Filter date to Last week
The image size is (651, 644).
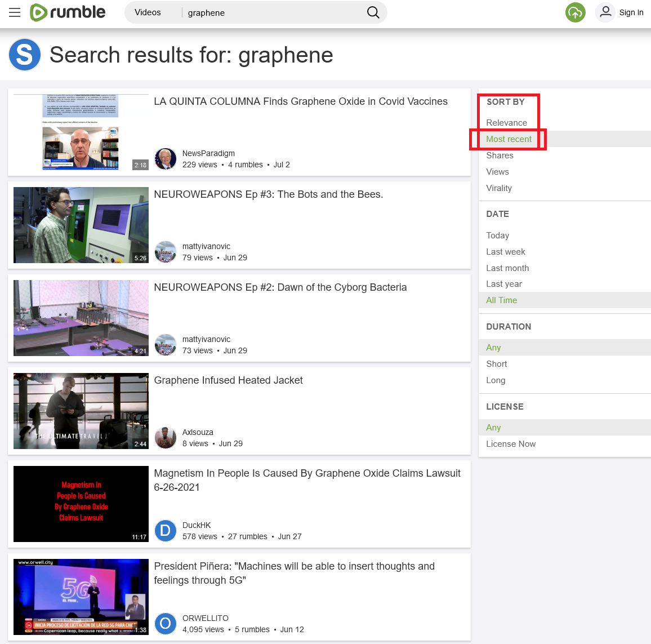point(506,252)
